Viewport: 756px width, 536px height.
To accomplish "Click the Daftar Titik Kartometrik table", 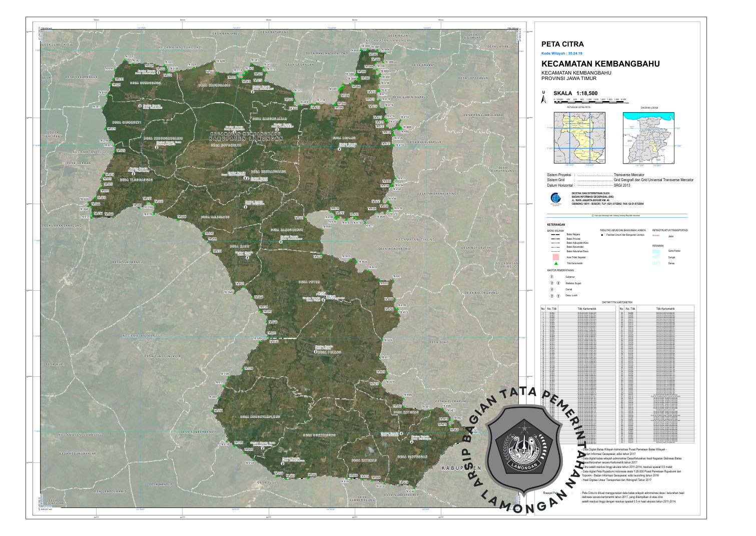I will tap(617, 375).
